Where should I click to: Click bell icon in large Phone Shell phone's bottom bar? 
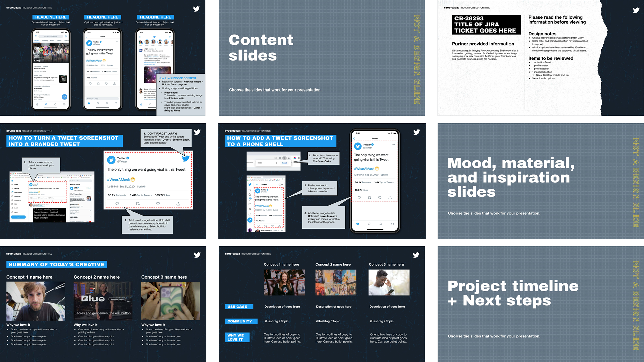pos(381,224)
